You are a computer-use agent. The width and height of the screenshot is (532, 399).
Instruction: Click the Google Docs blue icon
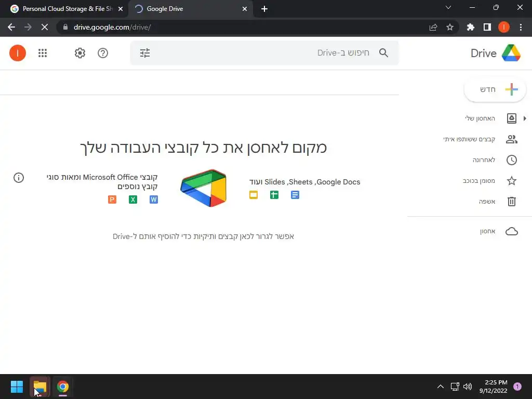295,195
